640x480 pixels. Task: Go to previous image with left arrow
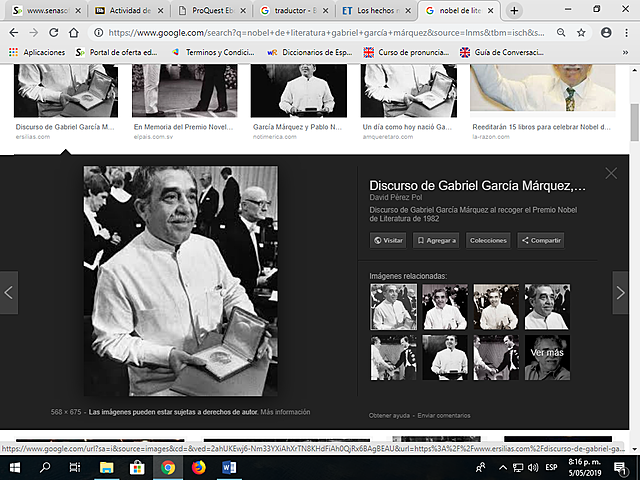point(9,293)
